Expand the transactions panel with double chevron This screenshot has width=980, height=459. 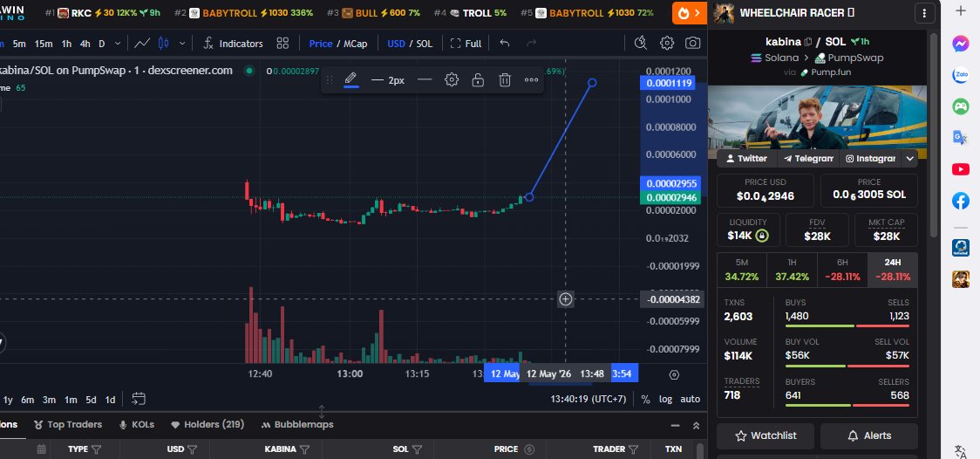(x=697, y=425)
